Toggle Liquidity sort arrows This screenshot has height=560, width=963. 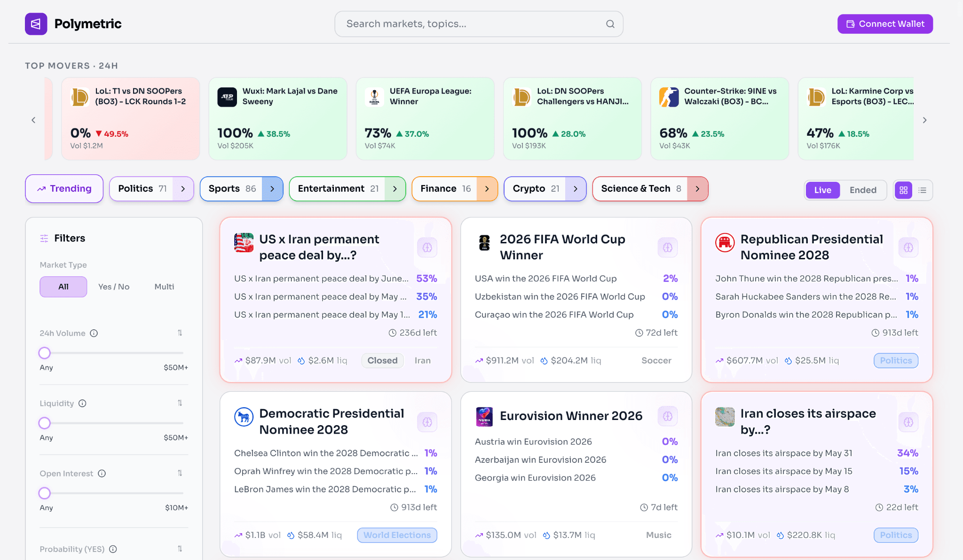click(180, 403)
